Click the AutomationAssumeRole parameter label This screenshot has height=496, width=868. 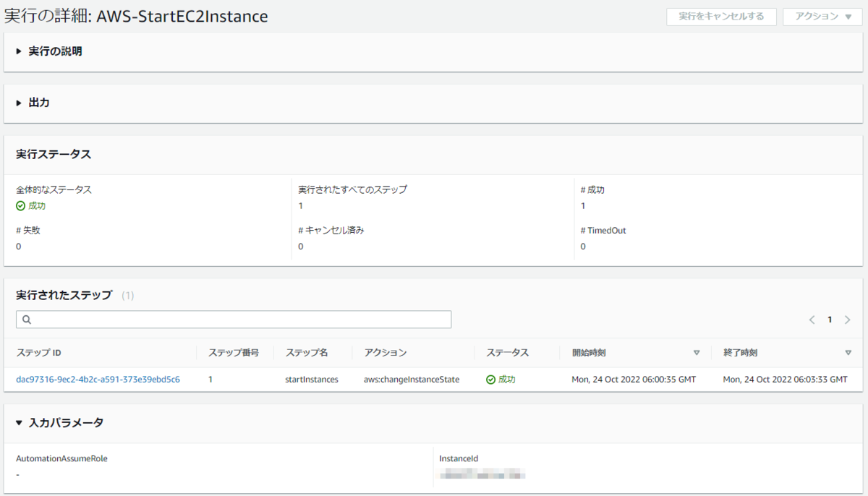click(61, 458)
